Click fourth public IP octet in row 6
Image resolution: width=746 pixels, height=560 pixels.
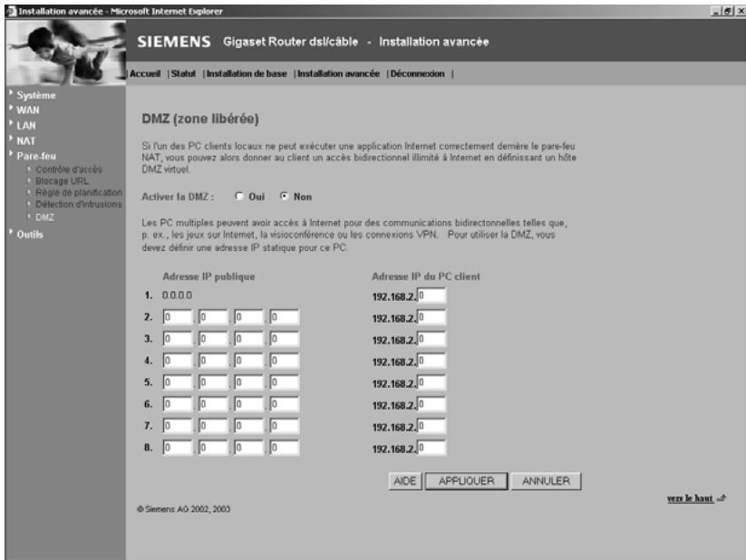coord(285,404)
